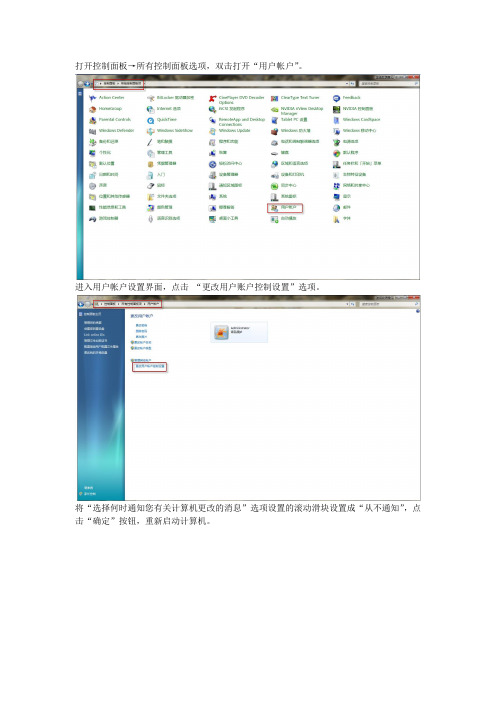
Task: Open BitLocker drive encryption item
Action: [x=171, y=98]
